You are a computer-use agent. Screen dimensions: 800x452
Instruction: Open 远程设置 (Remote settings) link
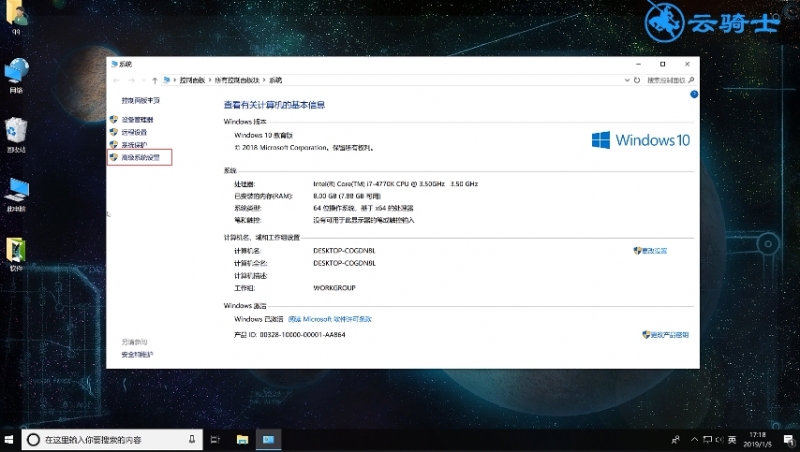tap(134, 132)
